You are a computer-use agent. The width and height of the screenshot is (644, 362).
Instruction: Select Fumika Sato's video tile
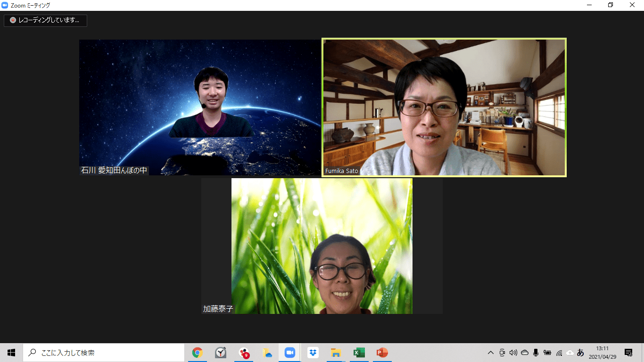click(444, 107)
